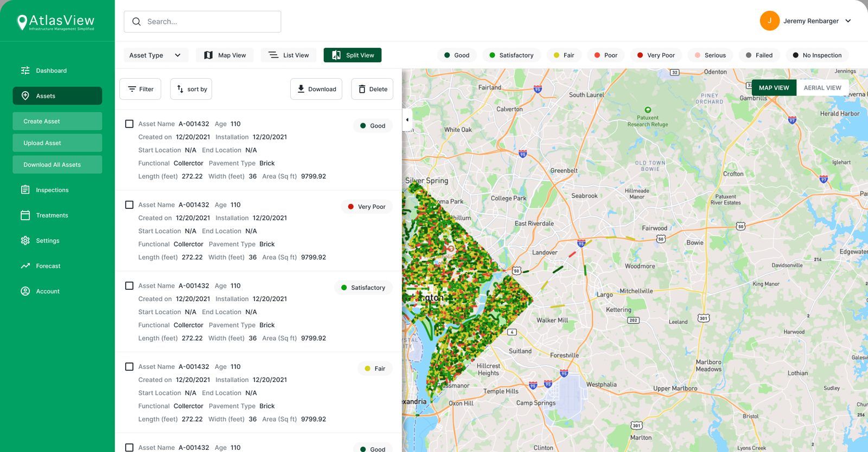Check the last partially visible asset

pos(129,448)
